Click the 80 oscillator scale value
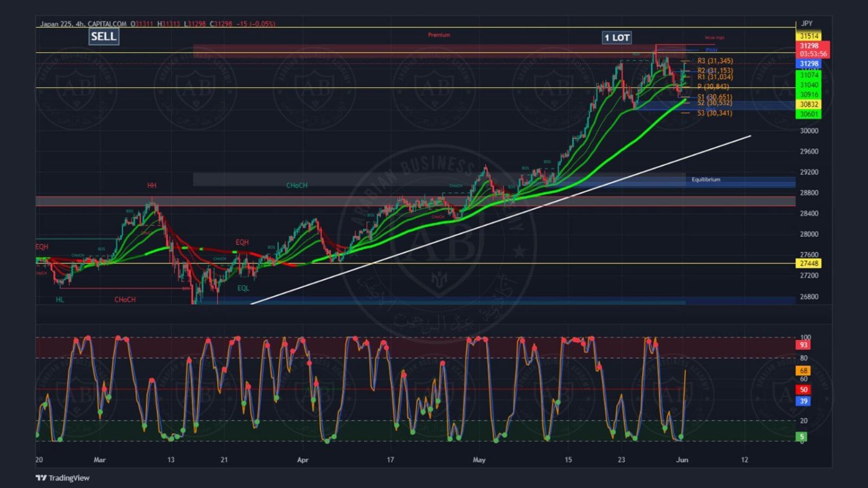Viewport: 868px width, 488px height. tap(804, 358)
